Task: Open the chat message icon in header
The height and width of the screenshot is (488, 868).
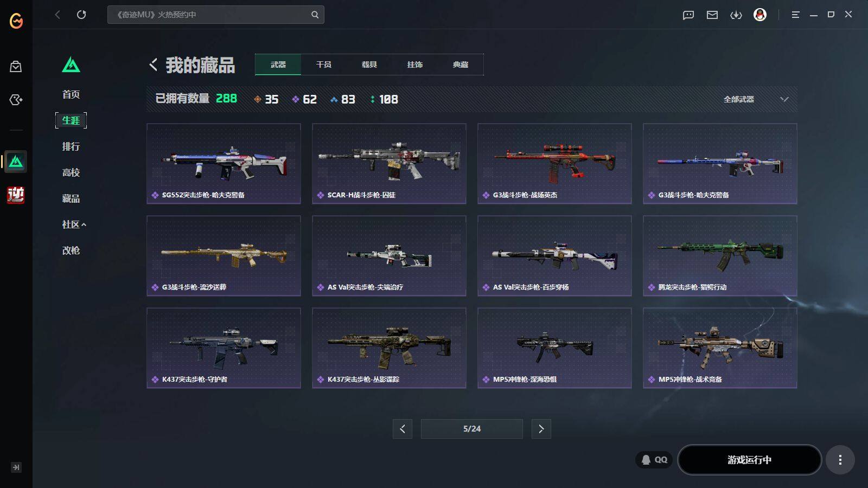Action: tap(688, 15)
